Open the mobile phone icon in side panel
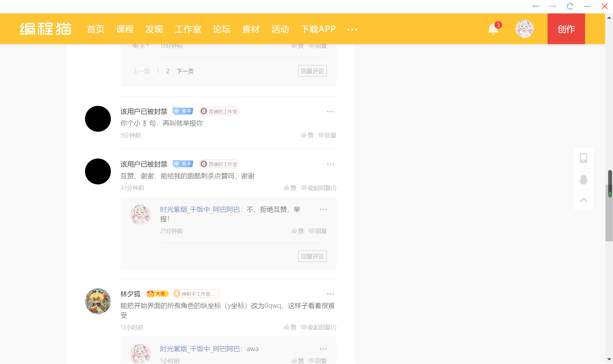The height and width of the screenshot is (364, 613). click(583, 158)
